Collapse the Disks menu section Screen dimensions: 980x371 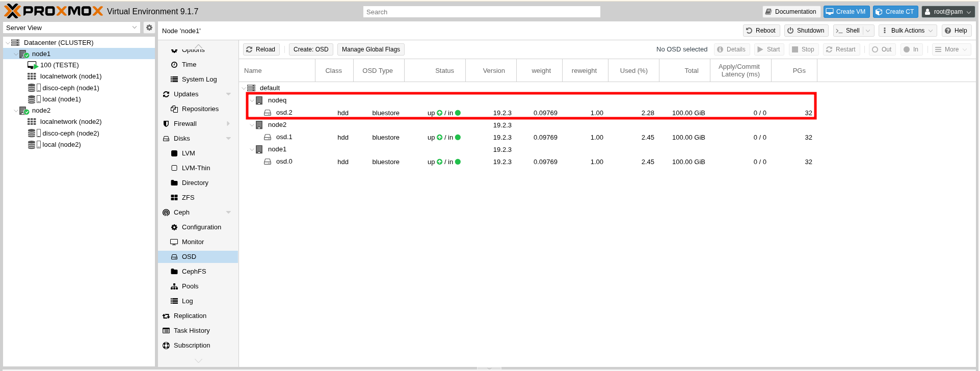228,139
